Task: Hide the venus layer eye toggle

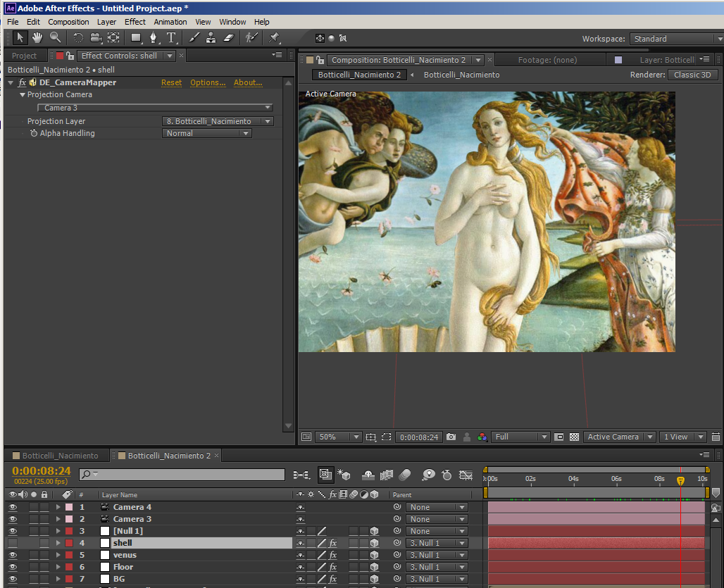Action: click(13, 555)
